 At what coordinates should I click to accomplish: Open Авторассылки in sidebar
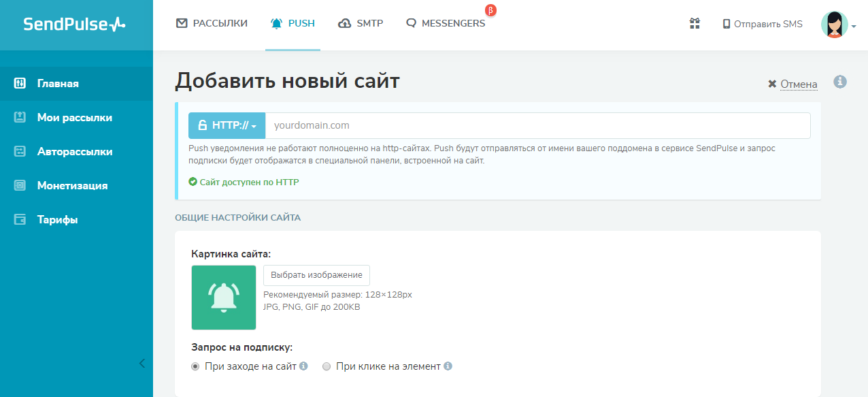[x=76, y=152]
